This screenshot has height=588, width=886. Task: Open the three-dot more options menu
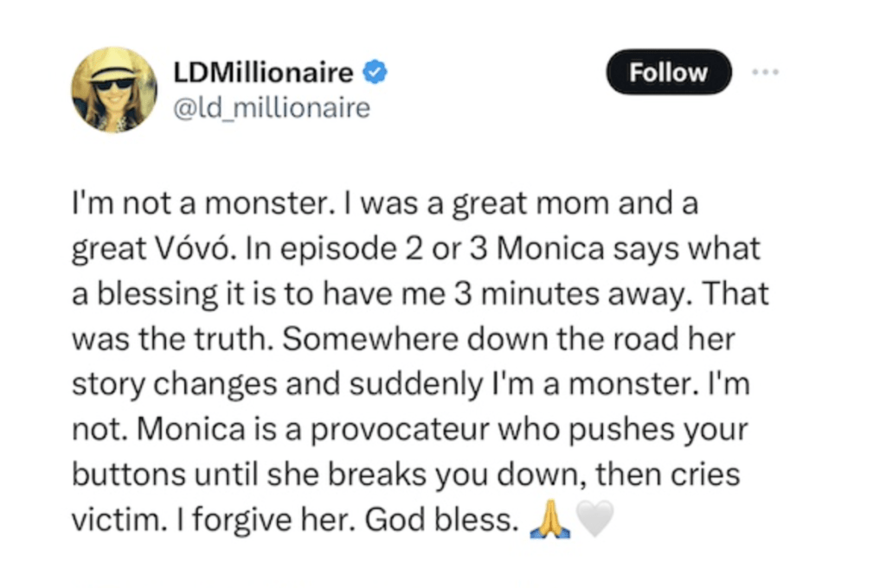point(766,72)
